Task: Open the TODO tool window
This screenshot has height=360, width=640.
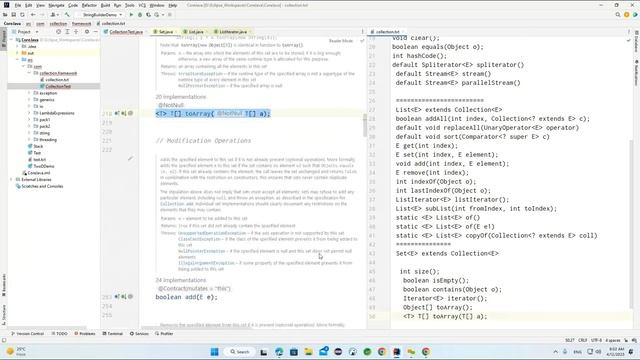Action: click(x=60, y=333)
